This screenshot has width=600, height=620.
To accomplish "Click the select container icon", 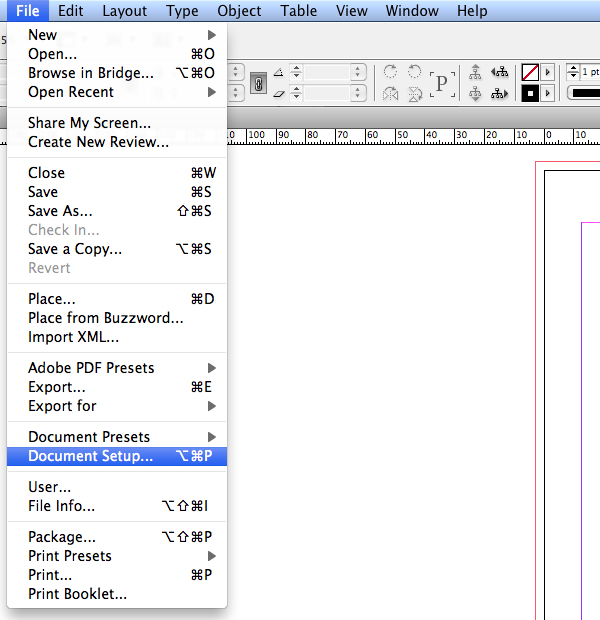I will pos(475,72).
